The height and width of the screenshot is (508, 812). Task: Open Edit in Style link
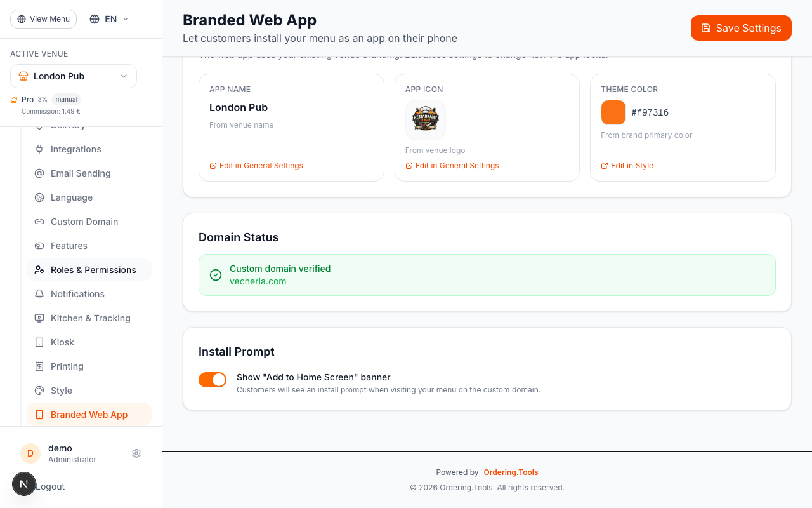pyautogui.click(x=627, y=166)
